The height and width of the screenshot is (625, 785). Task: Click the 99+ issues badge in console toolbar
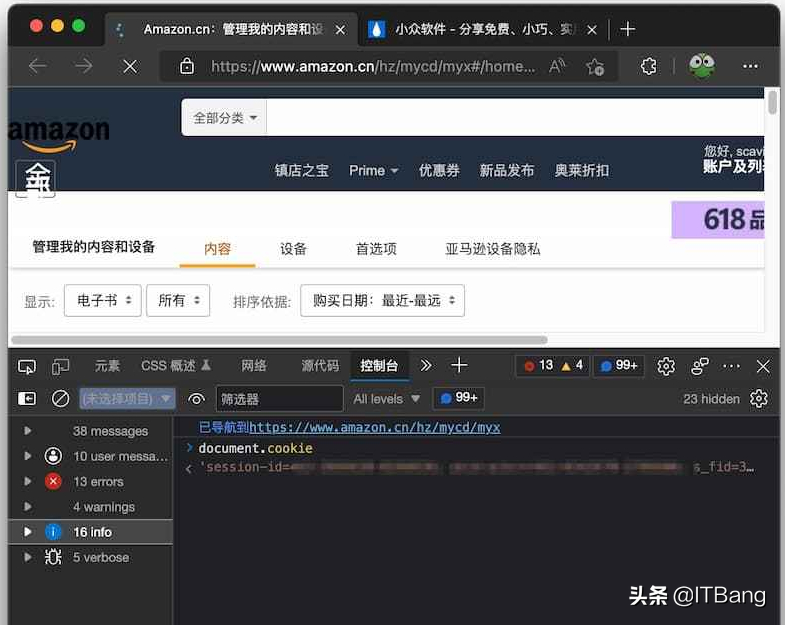coord(459,398)
